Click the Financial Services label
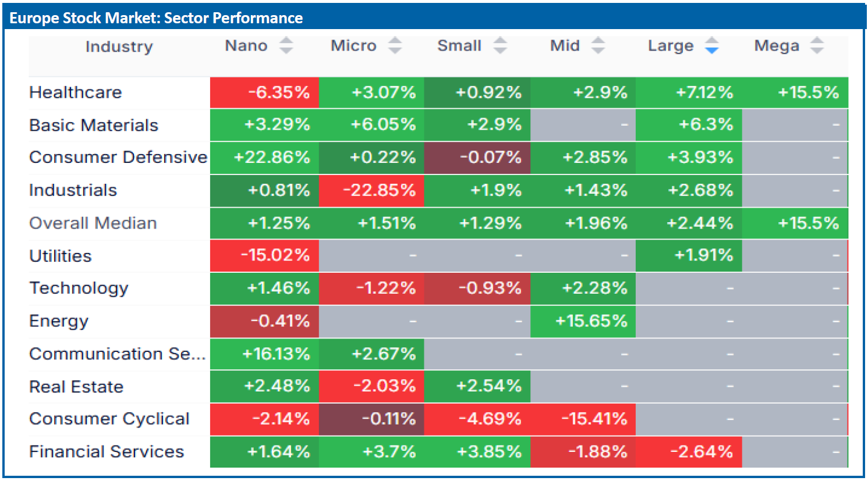 (107, 451)
